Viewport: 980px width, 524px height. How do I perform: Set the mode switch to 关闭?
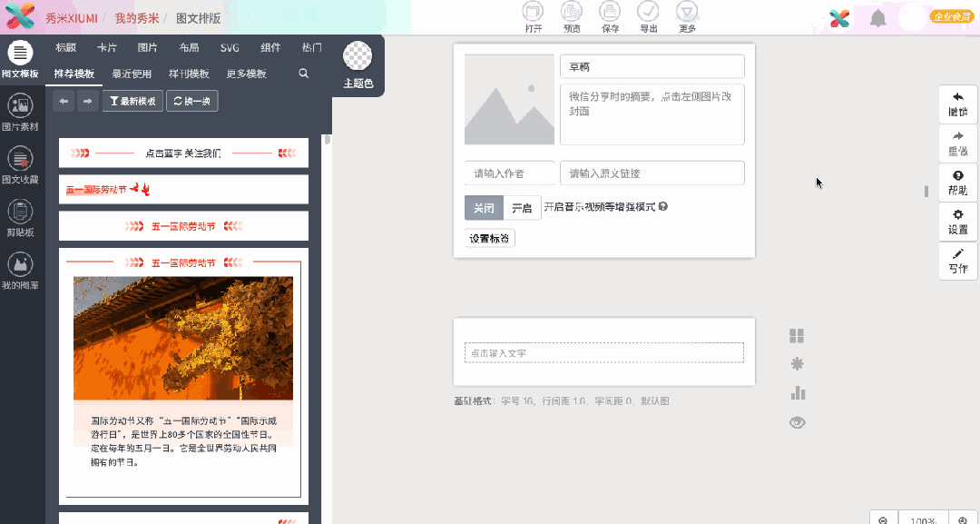coord(484,207)
